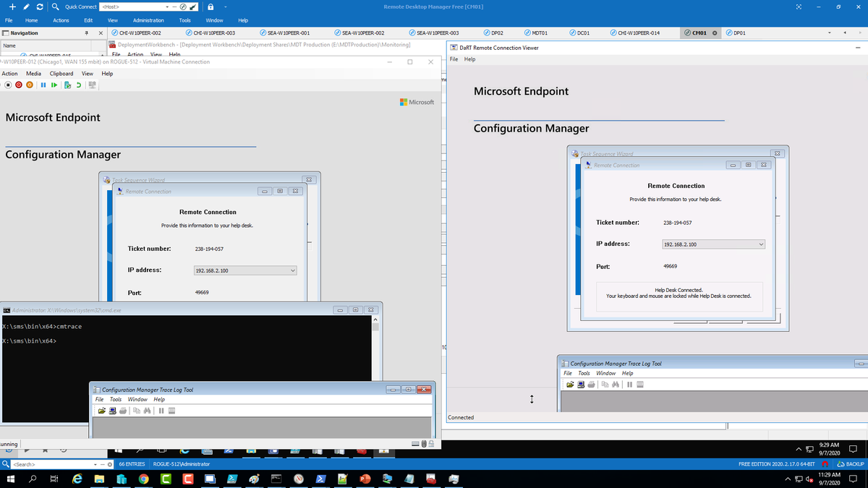
Task: Click Find binoculars icon in right Trace Log Tool
Action: point(615,384)
